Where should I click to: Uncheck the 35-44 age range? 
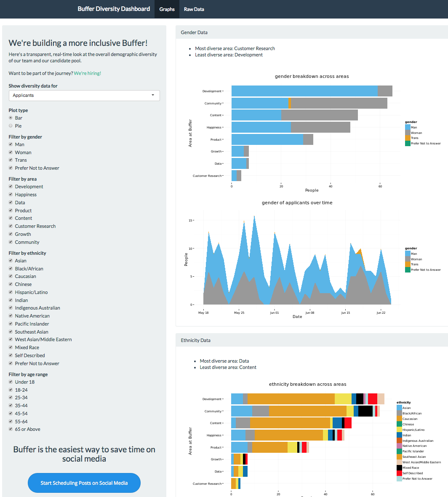pyautogui.click(x=11, y=406)
